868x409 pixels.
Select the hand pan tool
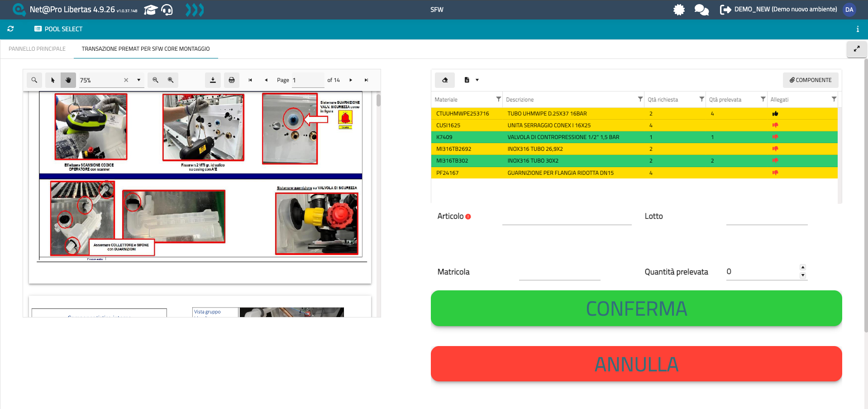[x=68, y=80]
